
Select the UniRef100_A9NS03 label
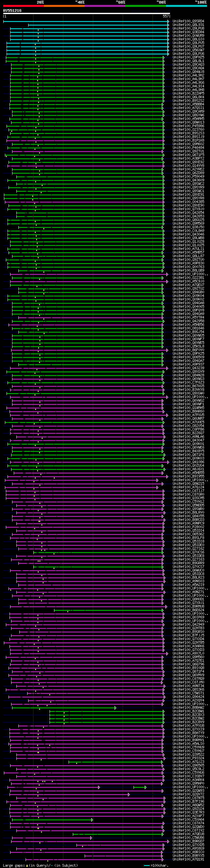click(x=188, y=581)
